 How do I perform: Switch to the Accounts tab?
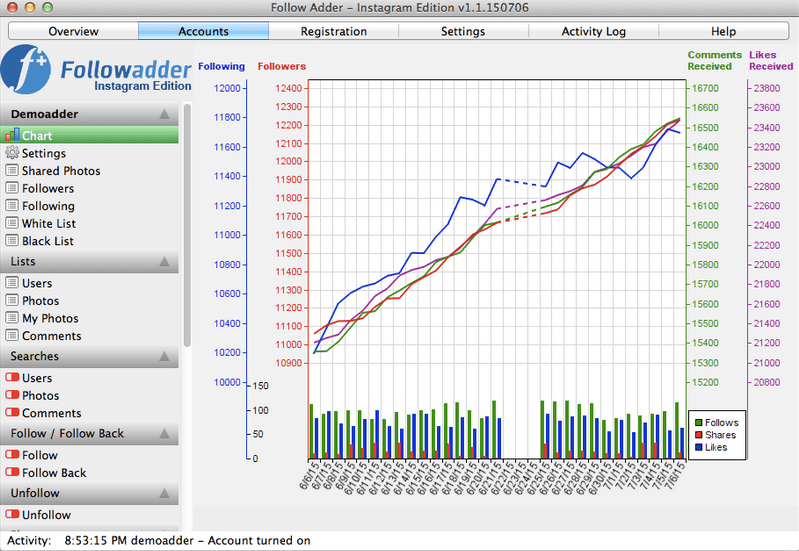coord(203,31)
